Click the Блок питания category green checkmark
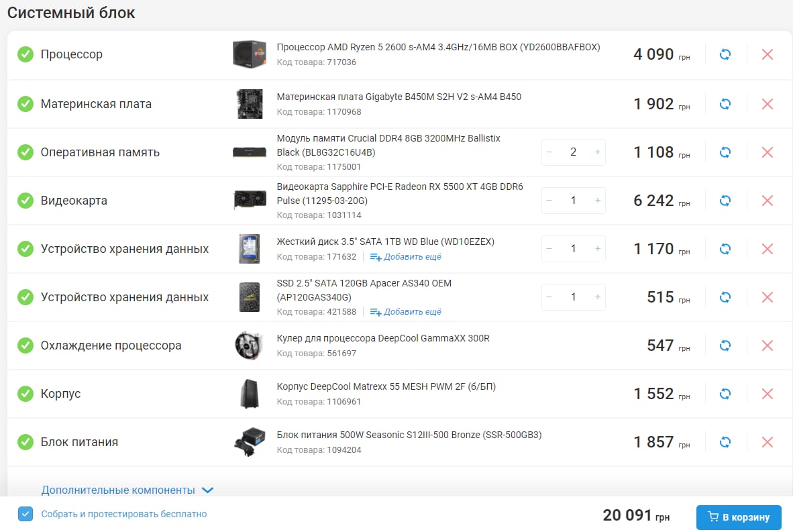793x532 pixels. point(25,442)
